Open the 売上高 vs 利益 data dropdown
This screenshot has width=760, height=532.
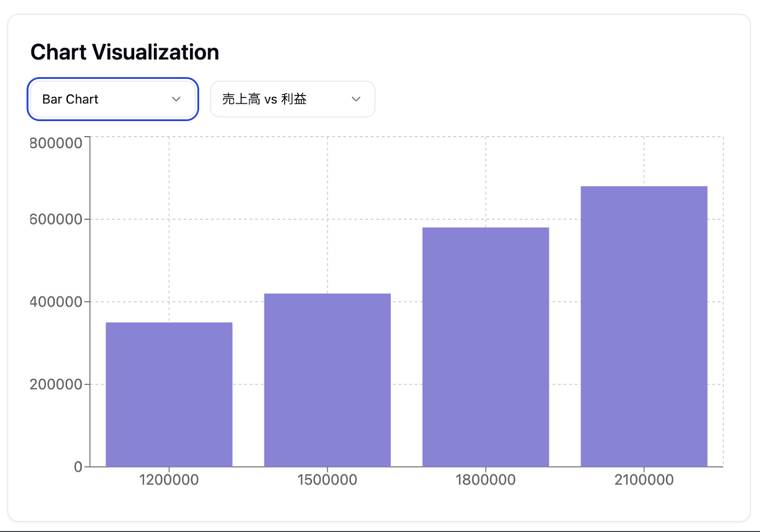coord(293,99)
